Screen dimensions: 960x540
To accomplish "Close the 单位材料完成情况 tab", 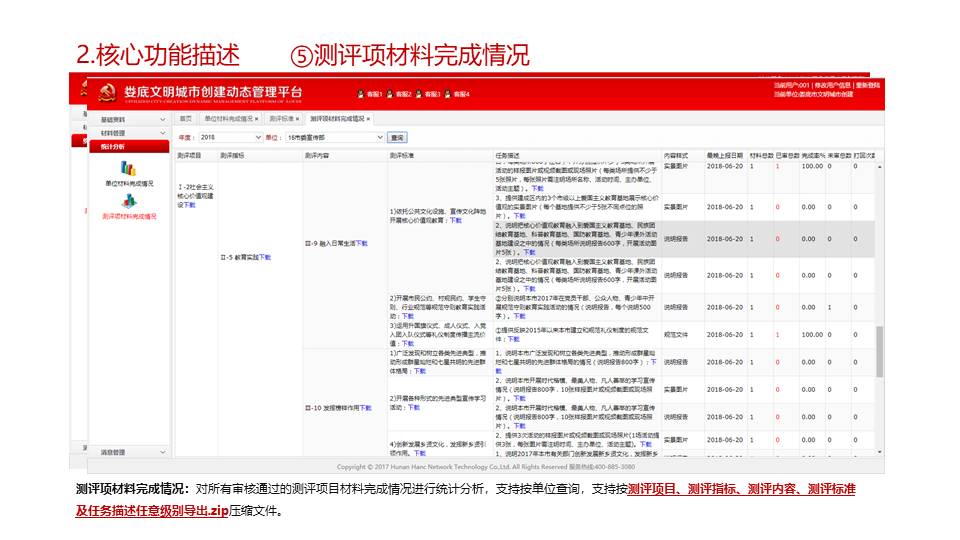I will [x=256, y=118].
